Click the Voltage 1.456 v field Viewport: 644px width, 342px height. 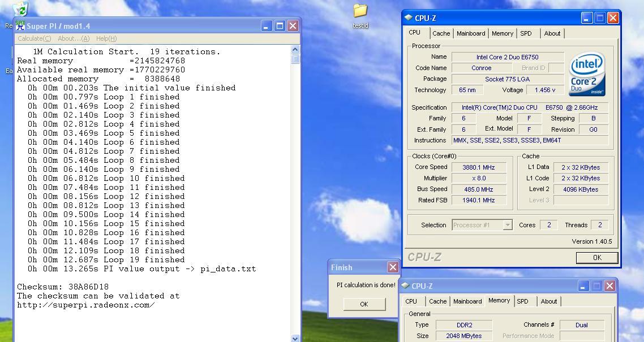(x=545, y=90)
